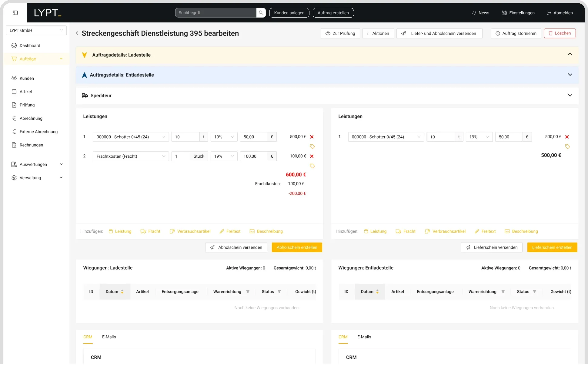The height and width of the screenshot is (379, 588).
Task: Select CRM tab in right panel
Action: pyautogui.click(x=343, y=337)
